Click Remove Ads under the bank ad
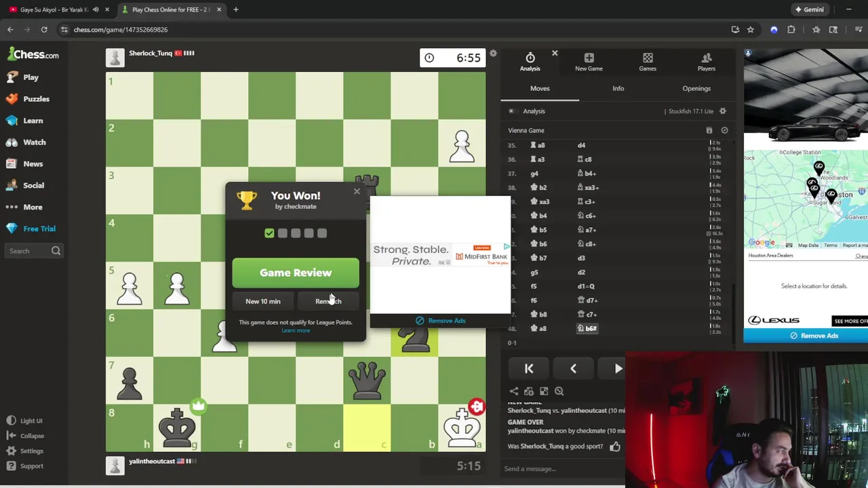 click(x=440, y=321)
